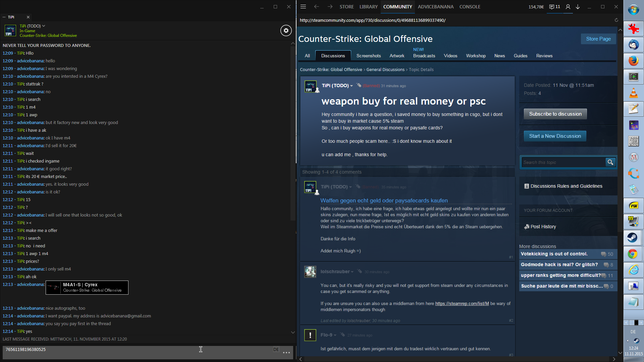Image resolution: width=644 pixels, height=362 pixels.
Task: Open the chat options three-dots menu
Action: tap(286, 352)
